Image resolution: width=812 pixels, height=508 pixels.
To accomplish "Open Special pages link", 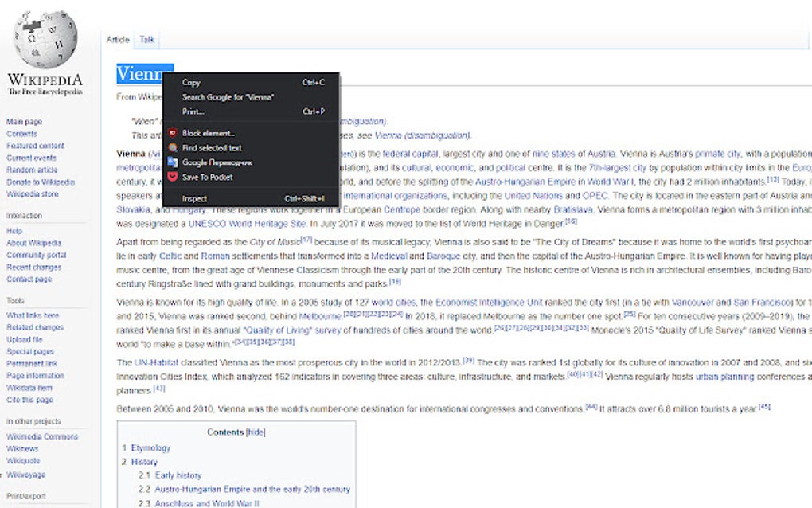I will (30, 352).
